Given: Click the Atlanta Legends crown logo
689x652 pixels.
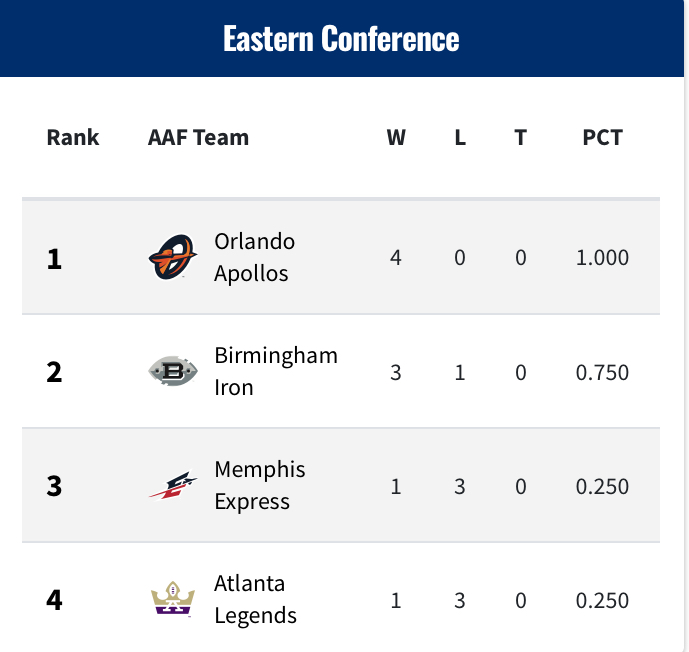Looking at the screenshot, I should pyautogui.click(x=173, y=599).
